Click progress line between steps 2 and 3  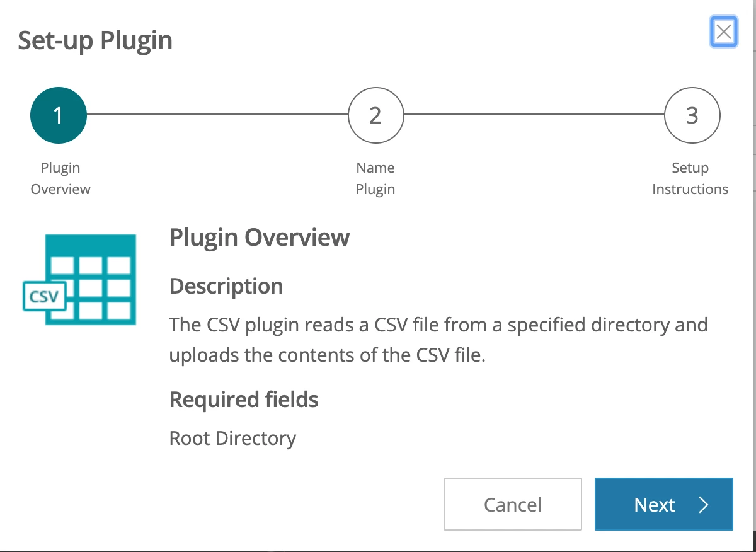click(534, 115)
